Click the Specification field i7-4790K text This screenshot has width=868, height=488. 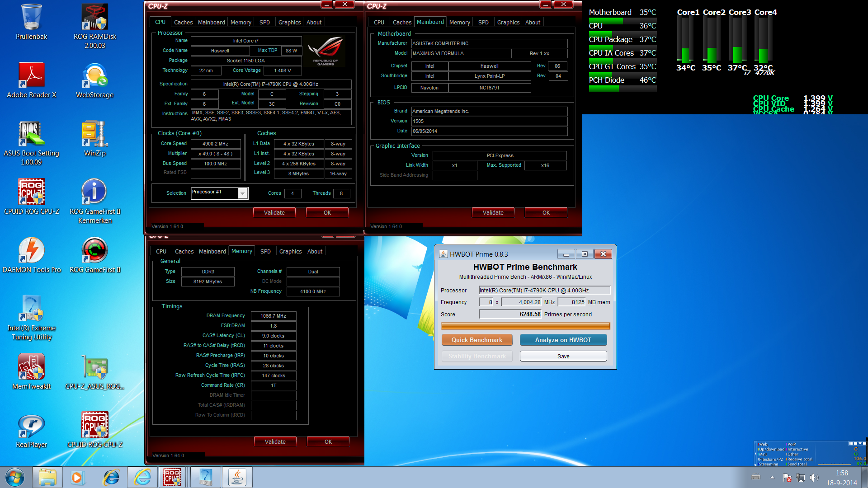[x=270, y=84]
